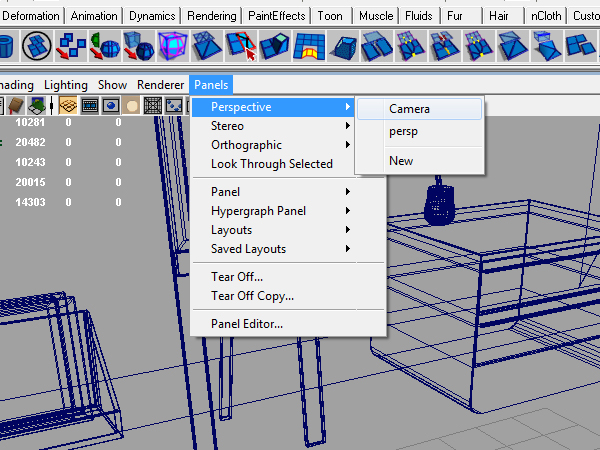600x450 pixels.
Task: Switch to the Toon shelf tab
Action: coord(330,16)
